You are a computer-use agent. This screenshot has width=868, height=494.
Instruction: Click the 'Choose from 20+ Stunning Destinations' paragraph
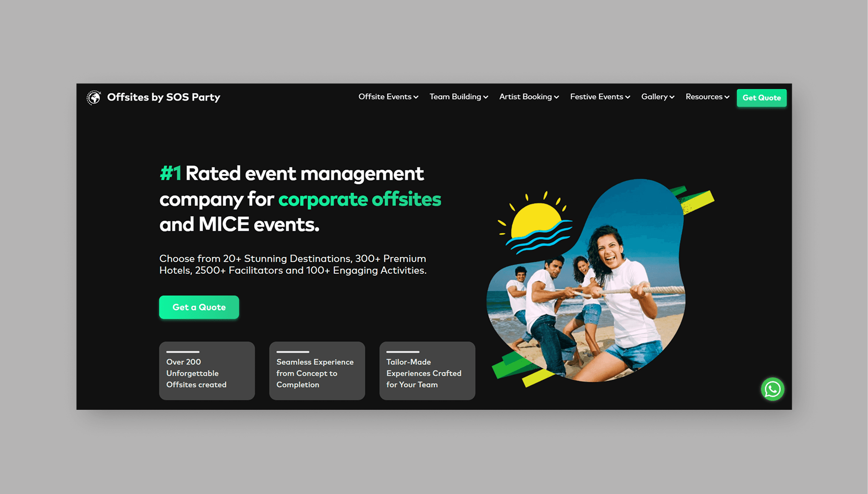(293, 264)
